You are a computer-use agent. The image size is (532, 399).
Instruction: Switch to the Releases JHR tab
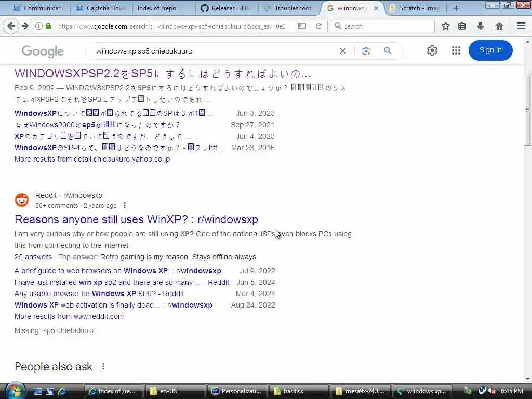(x=227, y=8)
